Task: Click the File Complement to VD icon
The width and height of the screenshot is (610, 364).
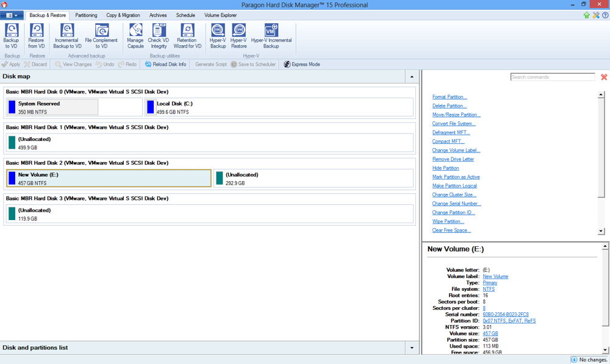Action: (x=101, y=36)
